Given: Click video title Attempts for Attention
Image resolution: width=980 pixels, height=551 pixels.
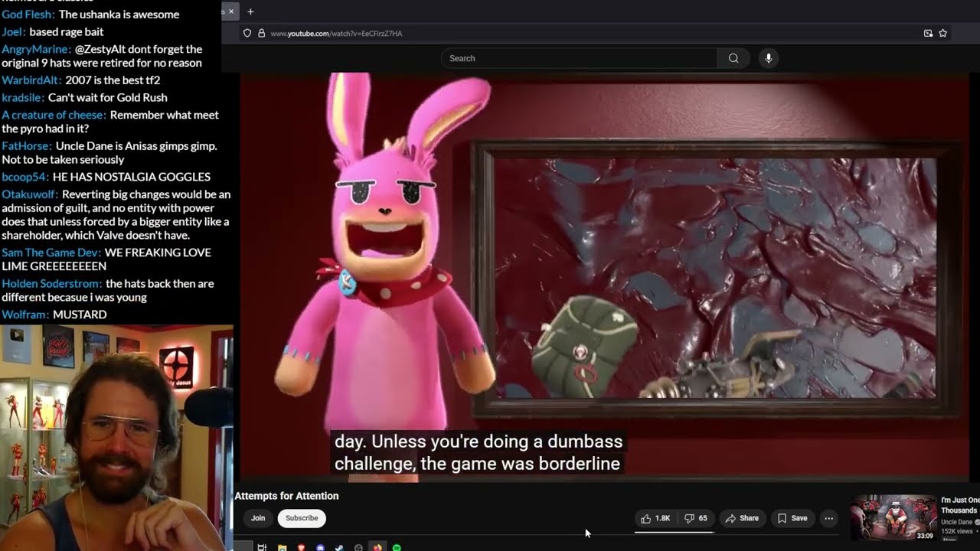Looking at the screenshot, I should pyautogui.click(x=286, y=496).
